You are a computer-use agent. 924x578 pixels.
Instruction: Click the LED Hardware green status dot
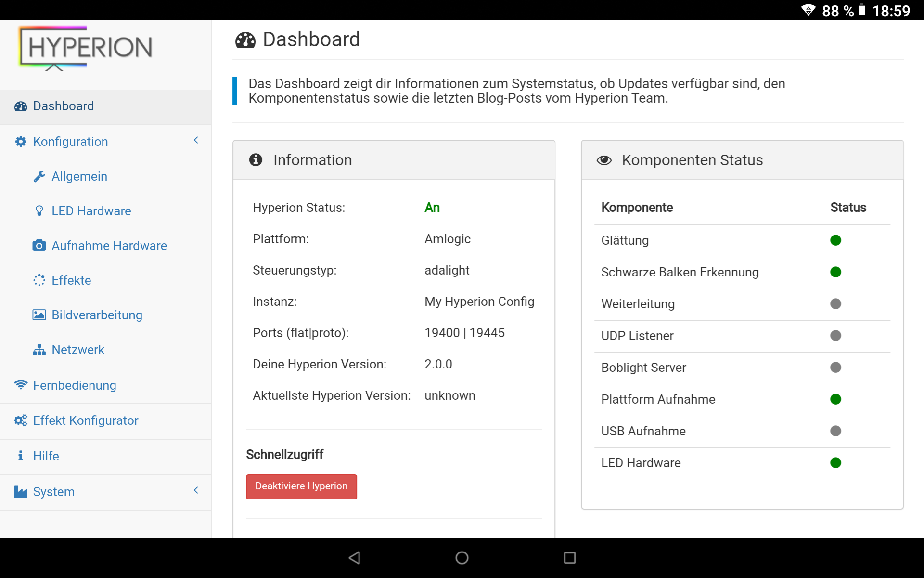tap(835, 463)
